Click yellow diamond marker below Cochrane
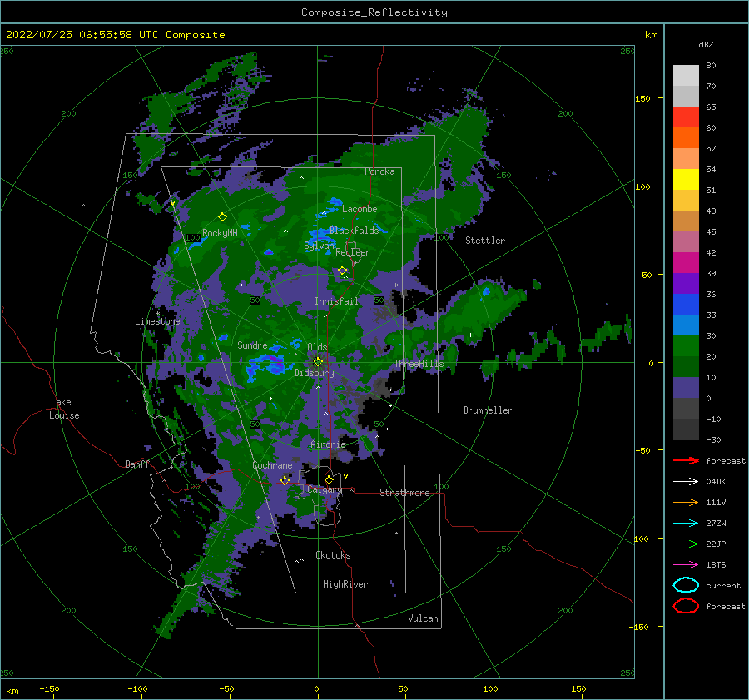The width and height of the screenshot is (749, 700). click(x=285, y=480)
